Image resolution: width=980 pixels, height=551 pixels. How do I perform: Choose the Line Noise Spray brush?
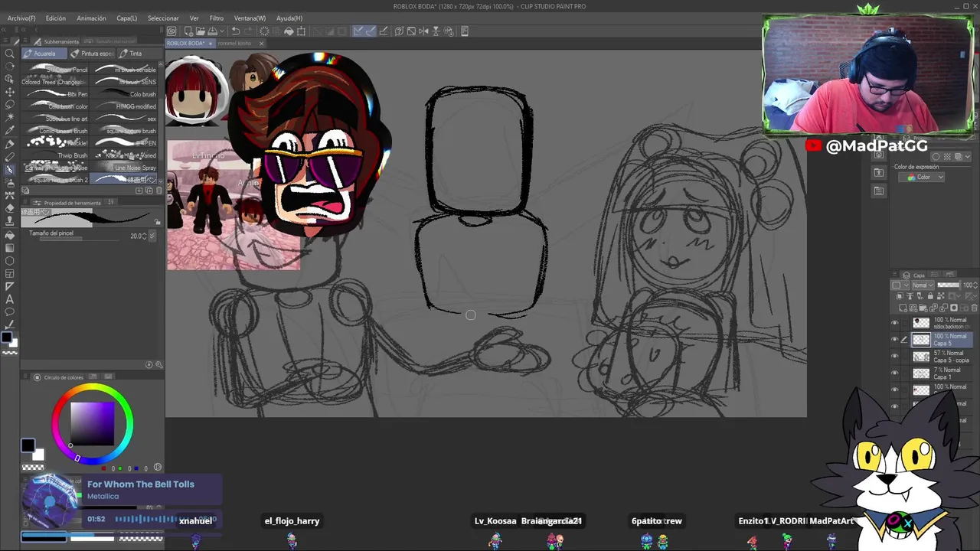[124, 168]
